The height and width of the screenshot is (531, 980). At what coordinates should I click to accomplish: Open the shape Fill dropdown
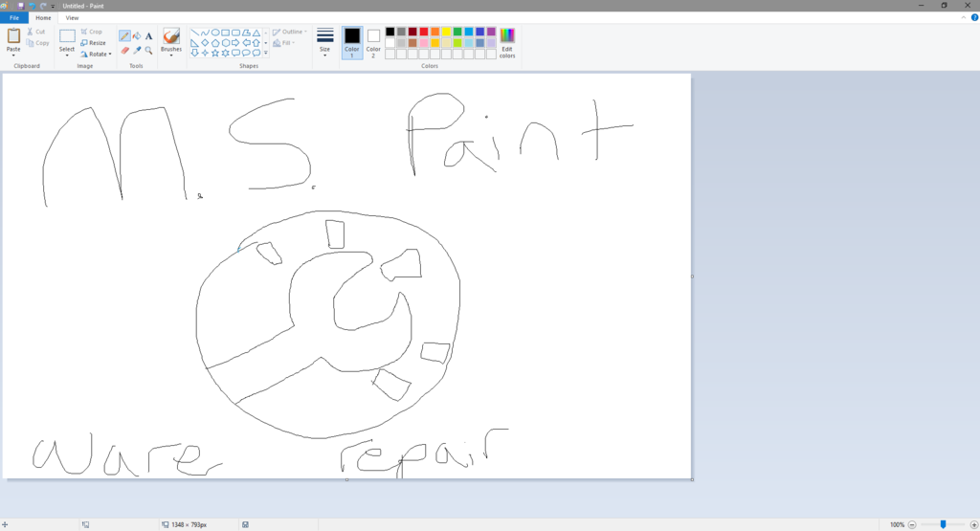pos(283,43)
